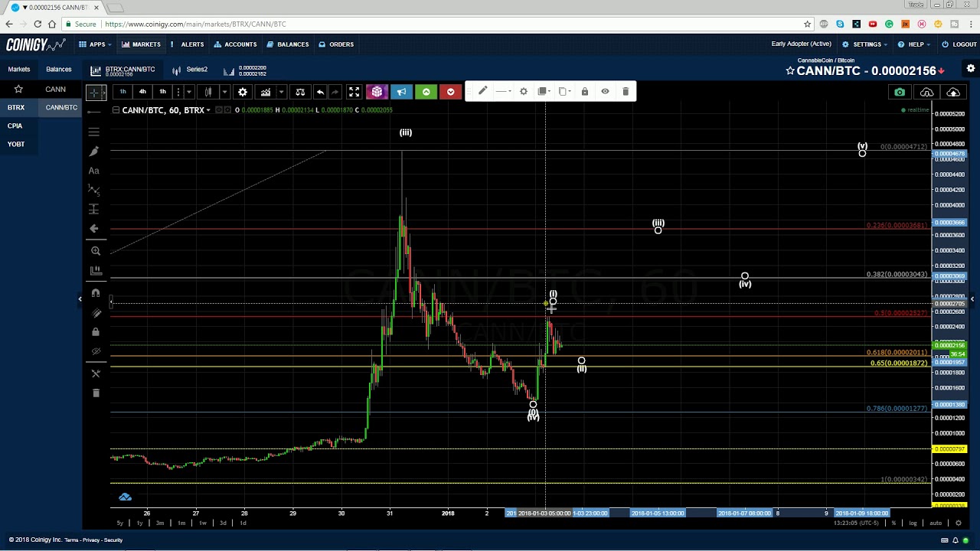Toggle log scale at chart bottom
The width and height of the screenshot is (980, 551).
913,523
